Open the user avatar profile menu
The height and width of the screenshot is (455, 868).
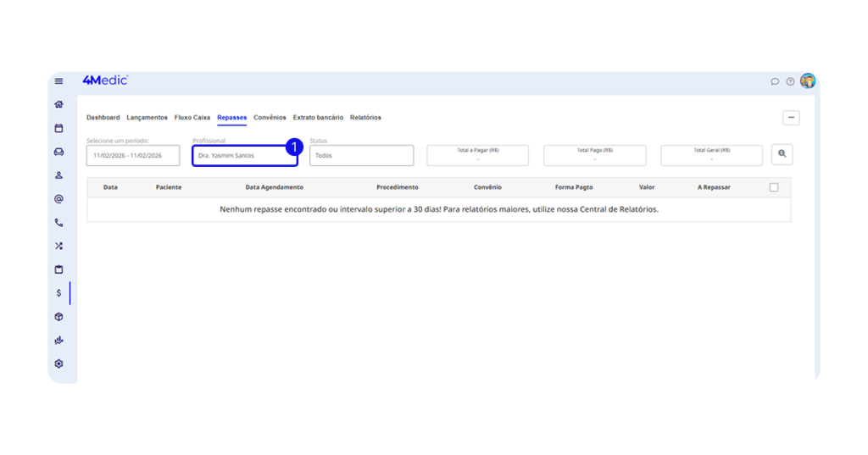(808, 81)
